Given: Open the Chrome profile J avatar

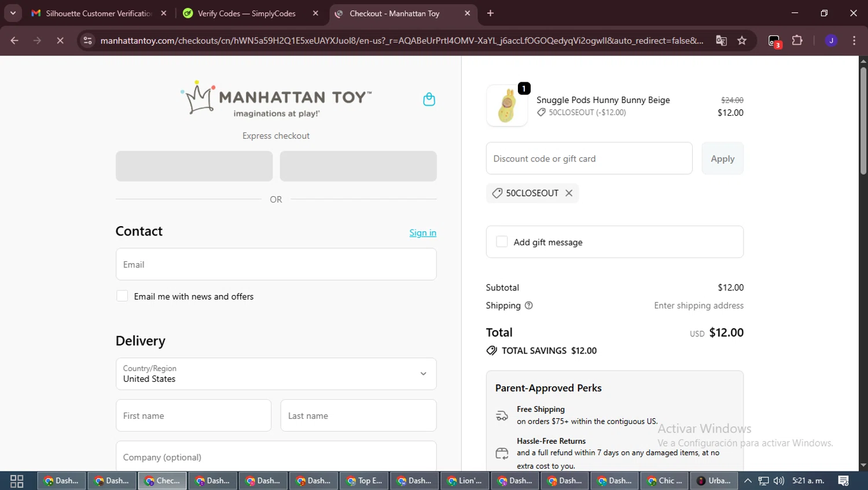Looking at the screenshot, I should pyautogui.click(x=831, y=40).
